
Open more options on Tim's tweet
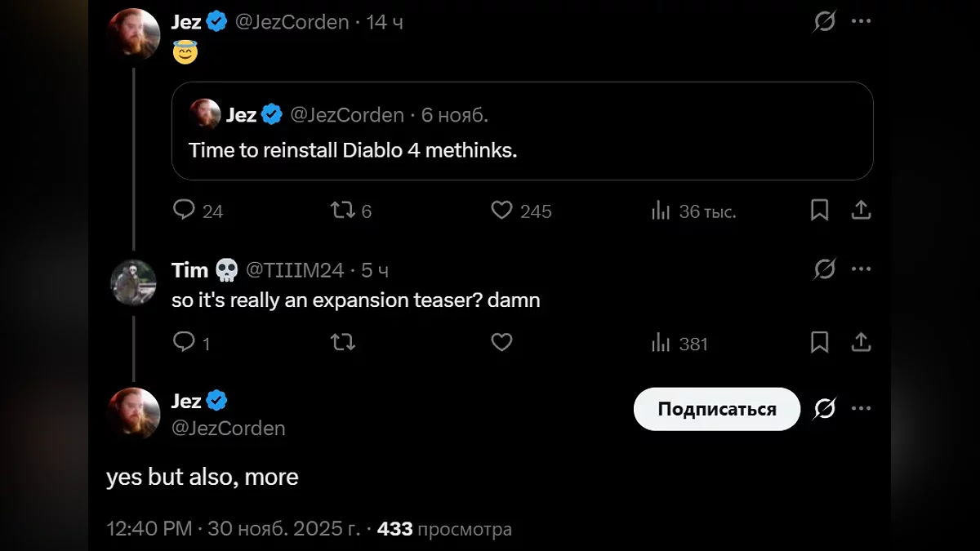tap(861, 269)
